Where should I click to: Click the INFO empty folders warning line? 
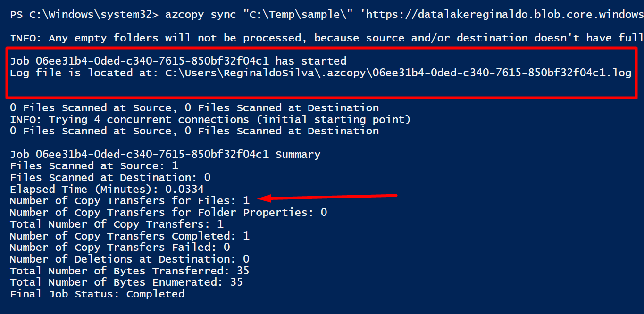pyautogui.click(x=327, y=38)
